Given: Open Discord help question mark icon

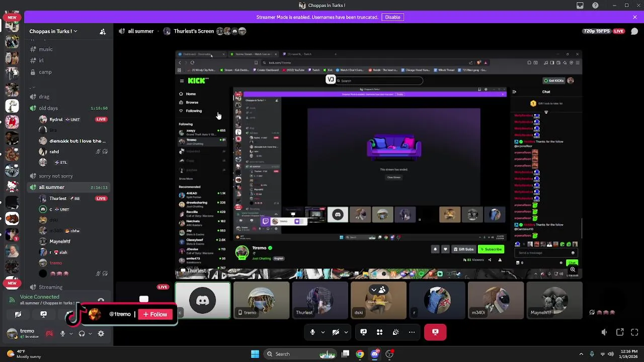Looking at the screenshot, I should tap(595, 6).
